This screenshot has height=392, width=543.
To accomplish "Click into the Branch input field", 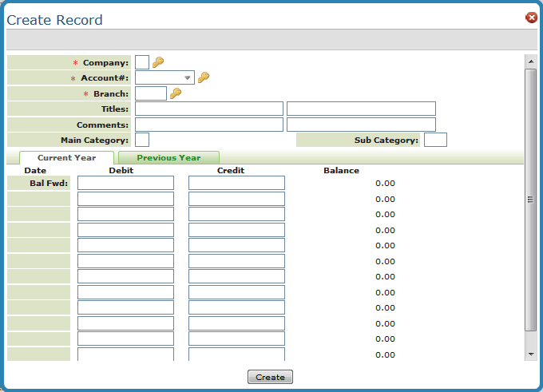I will pos(151,93).
